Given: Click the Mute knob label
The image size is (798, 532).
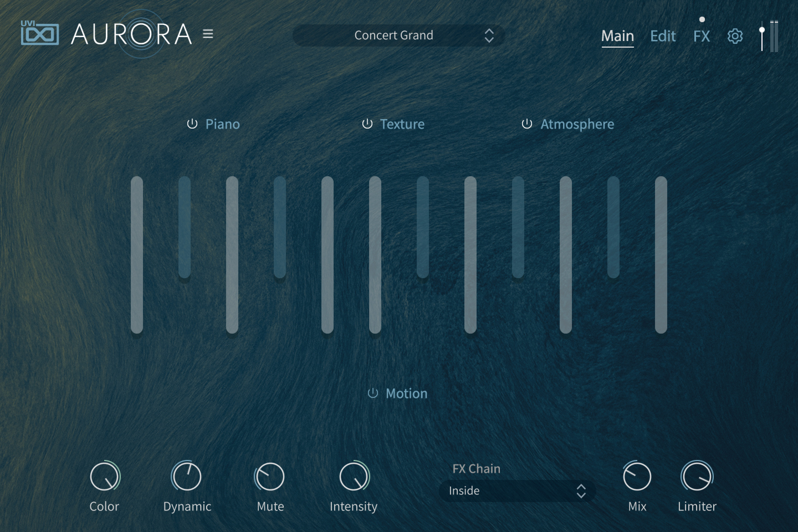Looking at the screenshot, I should coord(270,506).
